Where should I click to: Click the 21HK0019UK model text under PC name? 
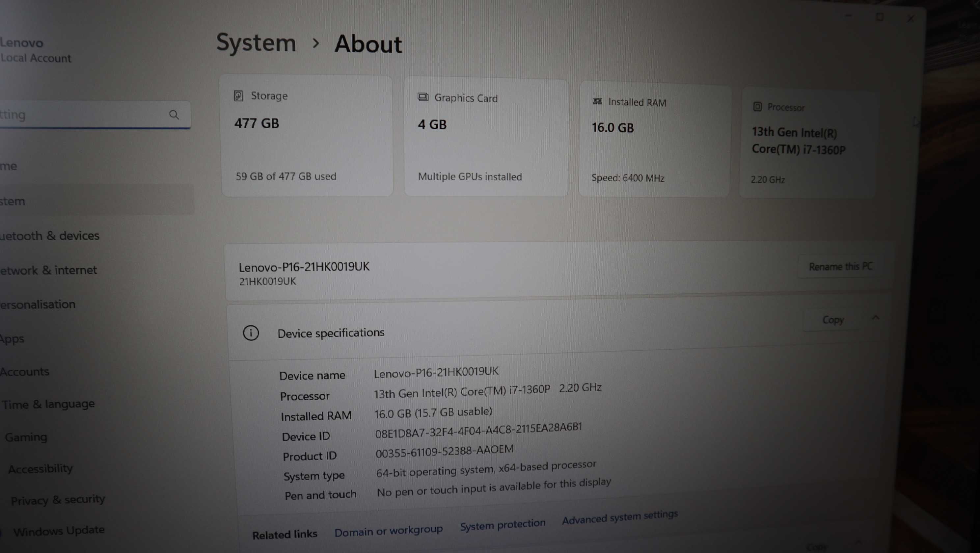click(x=267, y=281)
